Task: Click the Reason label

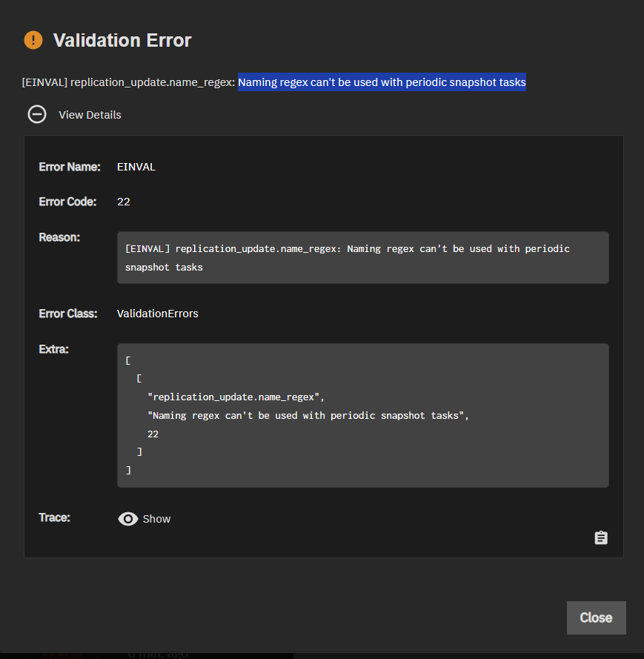Action: coord(59,237)
